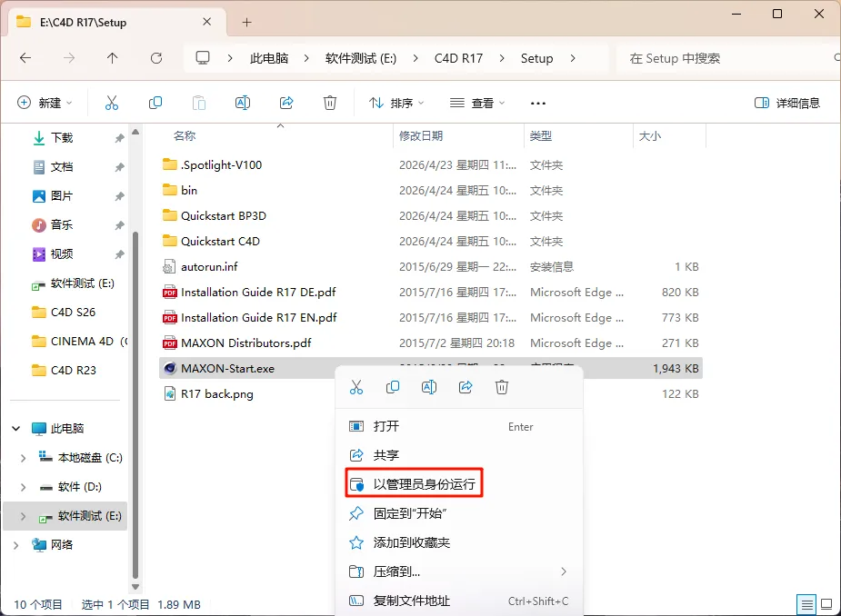This screenshot has width=841, height=616.
Task: Open the 新建 dropdown
Action: coord(45,103)
